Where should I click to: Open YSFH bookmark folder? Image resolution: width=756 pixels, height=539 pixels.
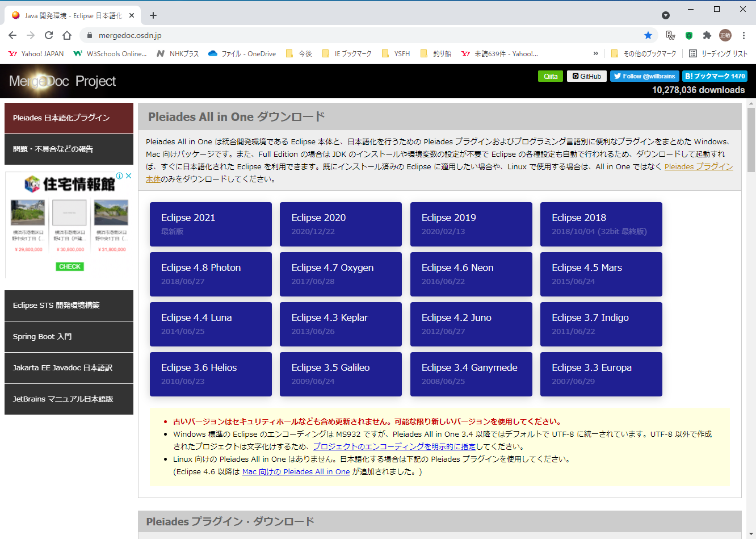(x=396, y=53)
